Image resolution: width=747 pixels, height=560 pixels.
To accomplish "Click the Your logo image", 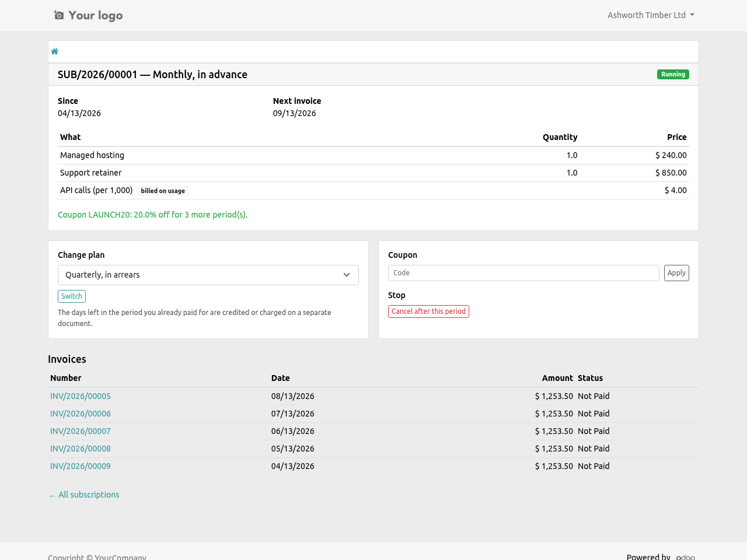I will coord(89,15).
